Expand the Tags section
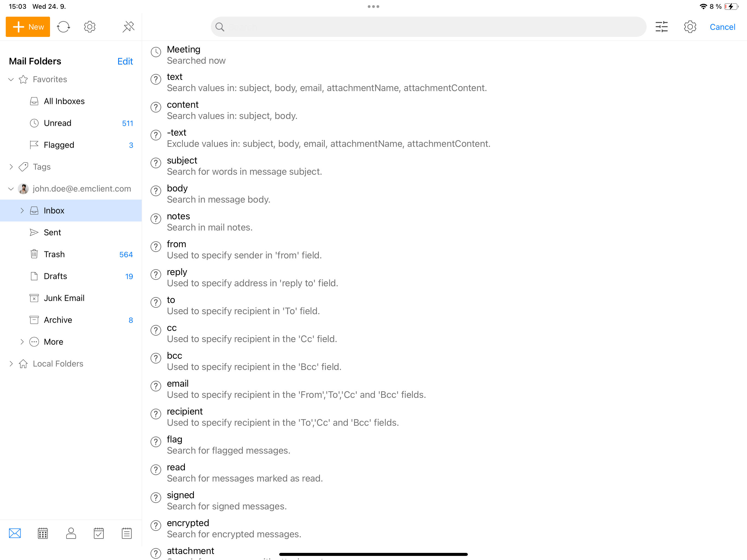This screenshot has width=747, height=560. pyautogui.click(x=11, y=167)
